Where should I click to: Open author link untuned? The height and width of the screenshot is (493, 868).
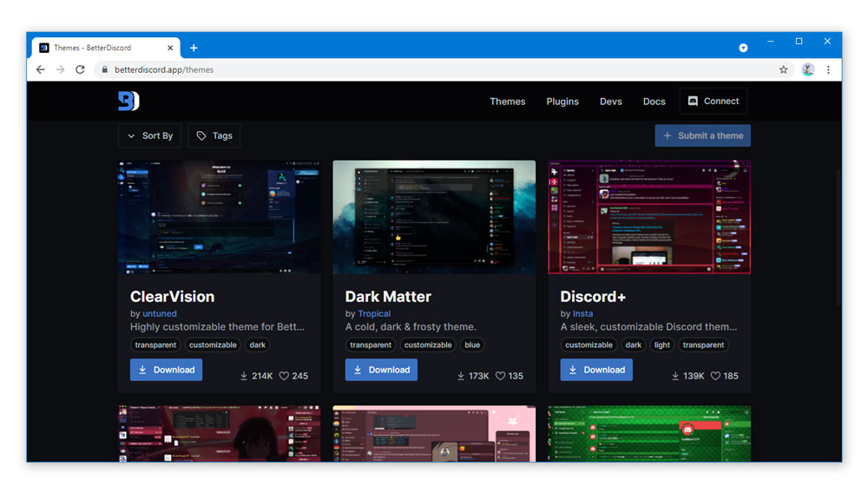click(160, 313)
